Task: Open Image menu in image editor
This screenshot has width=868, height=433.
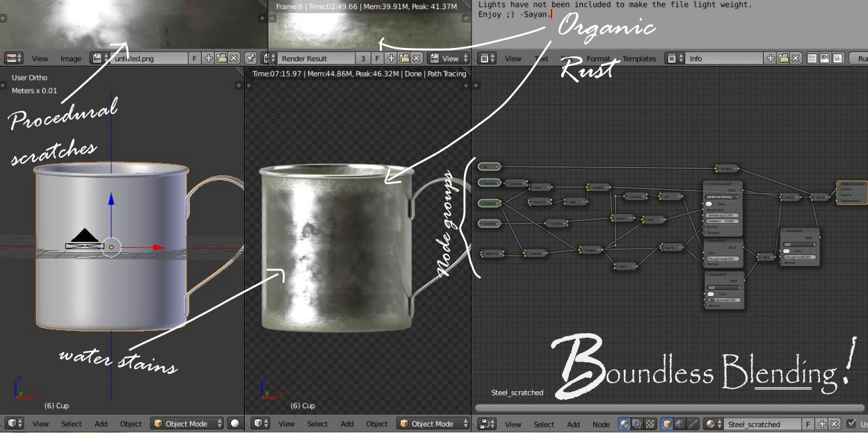Action: pos(71,58)
